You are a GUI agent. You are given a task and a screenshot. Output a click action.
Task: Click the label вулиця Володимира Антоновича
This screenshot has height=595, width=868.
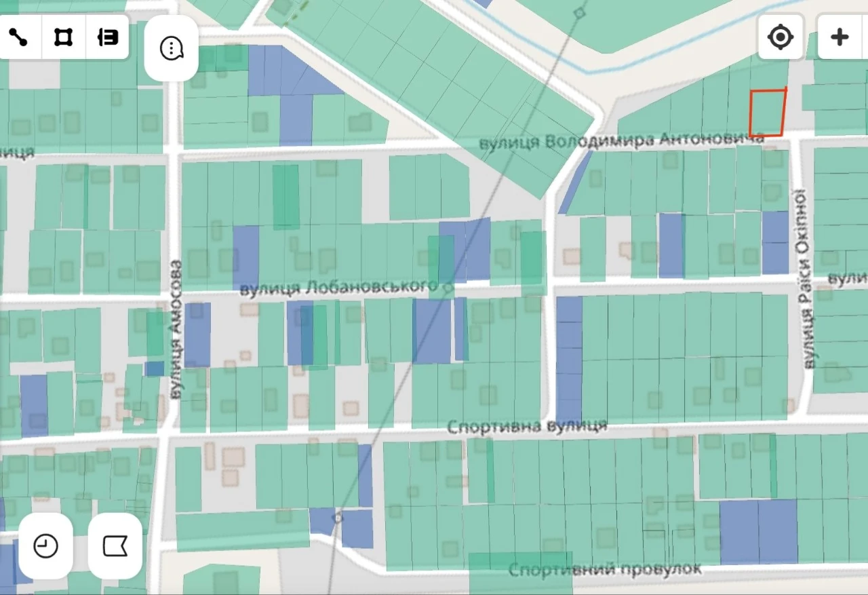point(622,141)
